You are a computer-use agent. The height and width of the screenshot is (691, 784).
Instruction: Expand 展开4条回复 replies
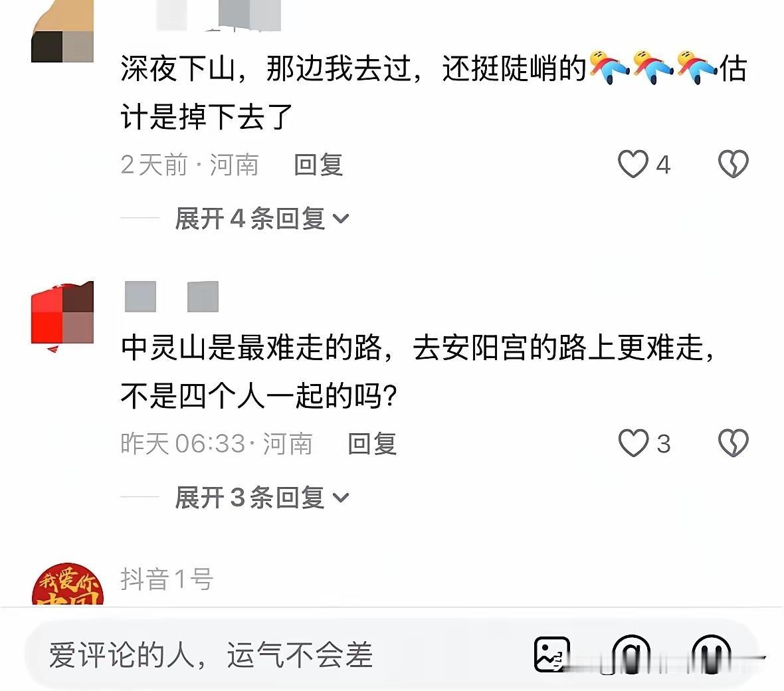(x=262, y=219)
